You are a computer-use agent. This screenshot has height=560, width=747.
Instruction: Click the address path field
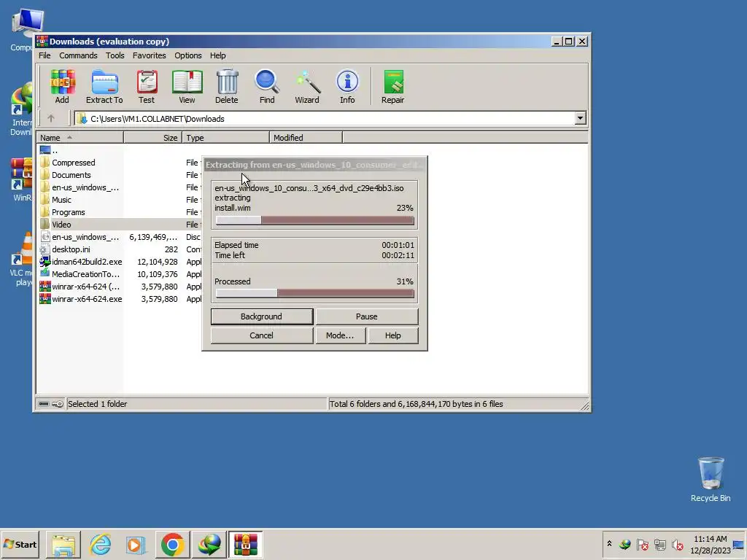[325, 118]
